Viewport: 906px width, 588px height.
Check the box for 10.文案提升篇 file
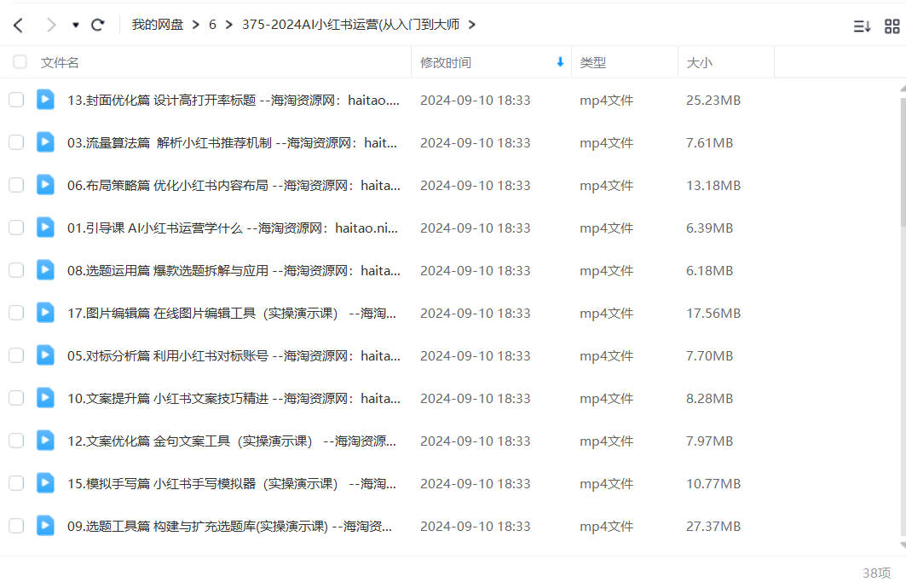click(x=16, y=398)
